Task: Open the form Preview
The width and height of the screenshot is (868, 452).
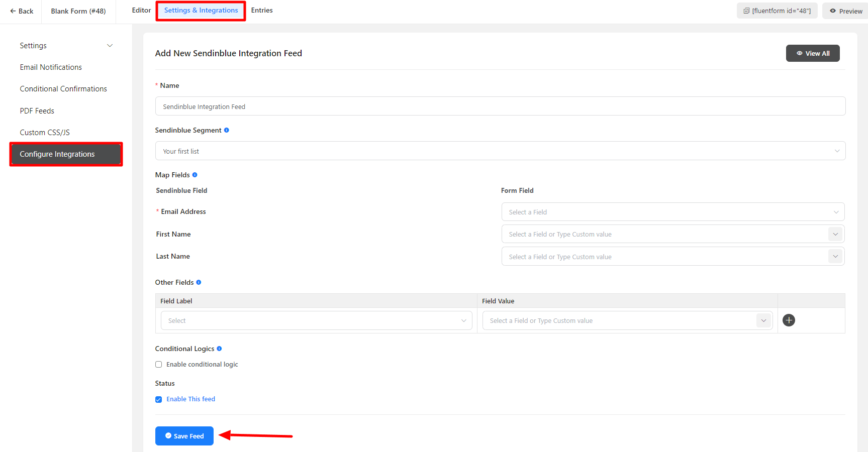Action: pyautogui.click(x=846, y=11)
